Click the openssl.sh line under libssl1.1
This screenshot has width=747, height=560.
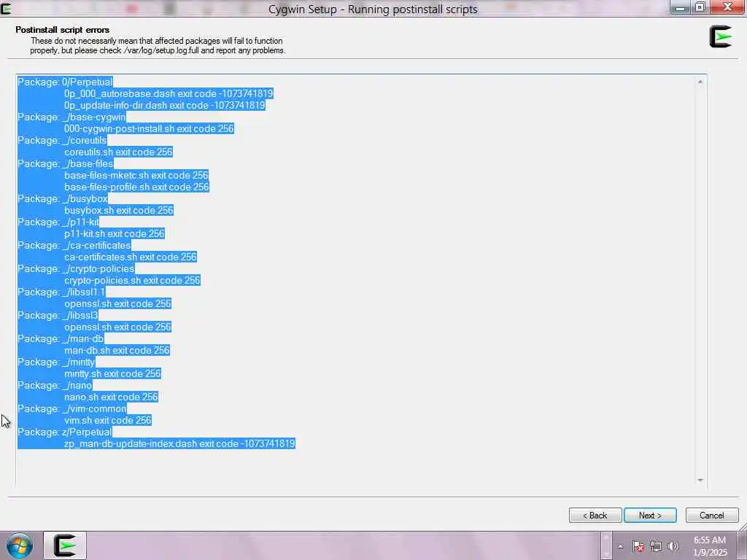117,303
